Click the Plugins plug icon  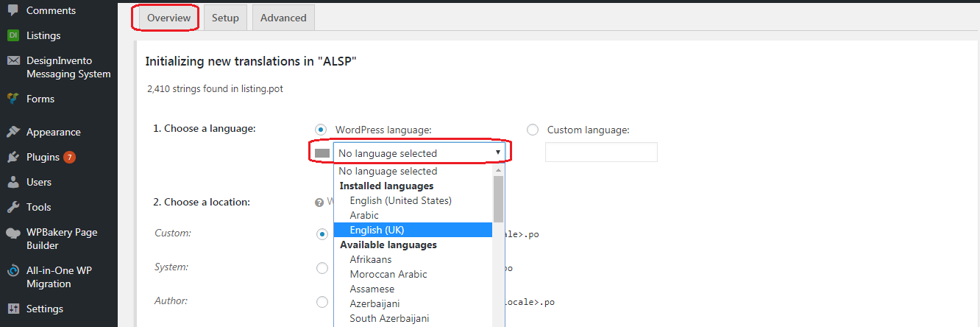(x=13, y=157)
